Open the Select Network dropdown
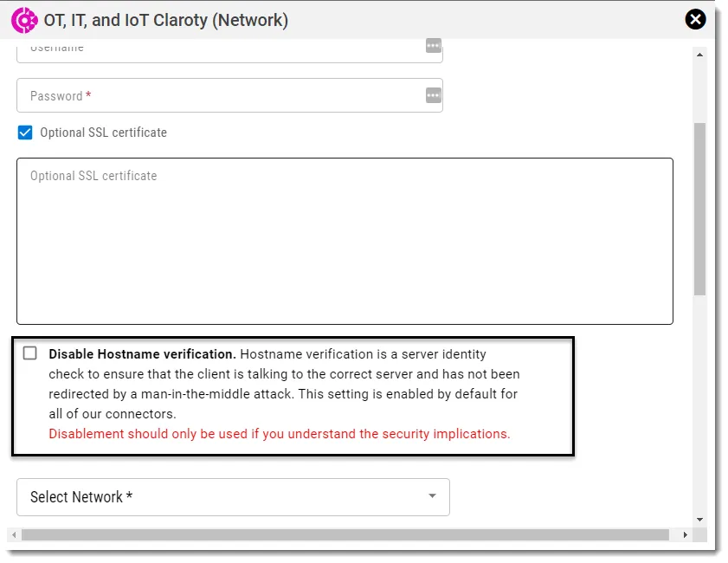This screenshot has height=563, width=728. coord(233,497)
